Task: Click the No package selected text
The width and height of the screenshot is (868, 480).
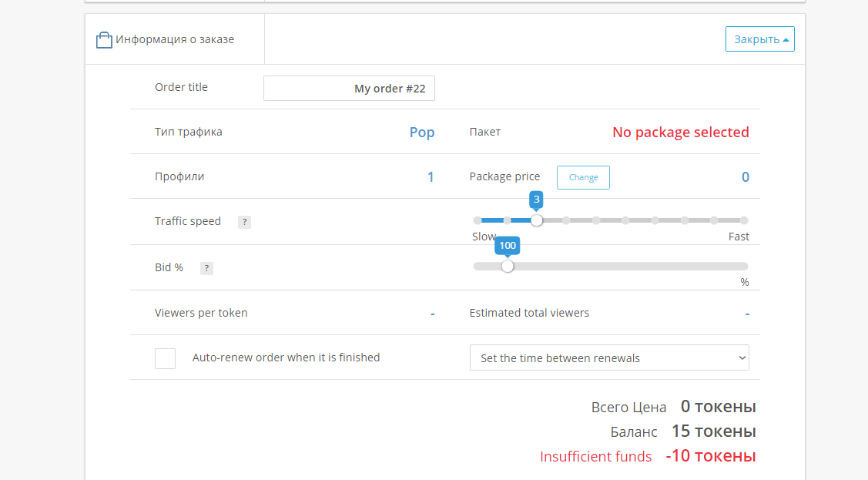Action: (680, 133)
